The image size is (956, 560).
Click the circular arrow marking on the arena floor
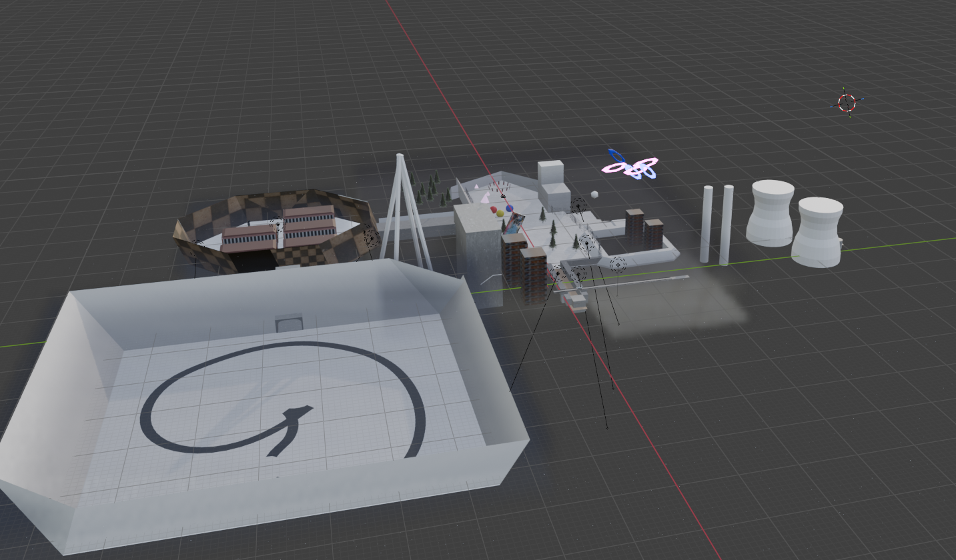pyautogui.click(x=284, y=399)
